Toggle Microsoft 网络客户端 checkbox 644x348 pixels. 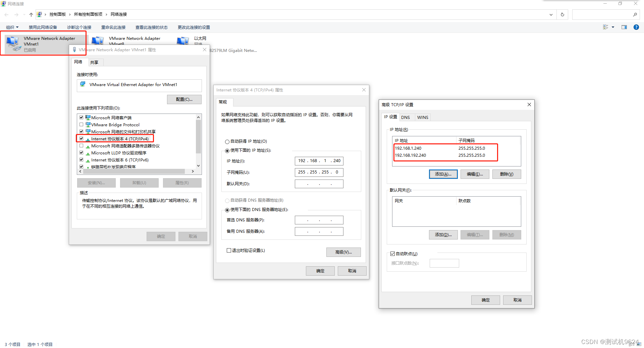click(81, 118)
